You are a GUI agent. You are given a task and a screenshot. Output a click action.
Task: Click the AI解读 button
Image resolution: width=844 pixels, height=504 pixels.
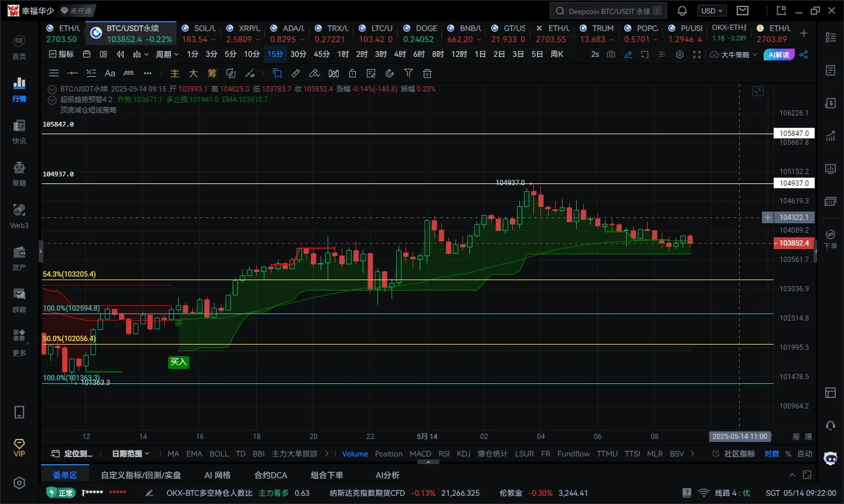pyautogui.click(x=779, y=55)
